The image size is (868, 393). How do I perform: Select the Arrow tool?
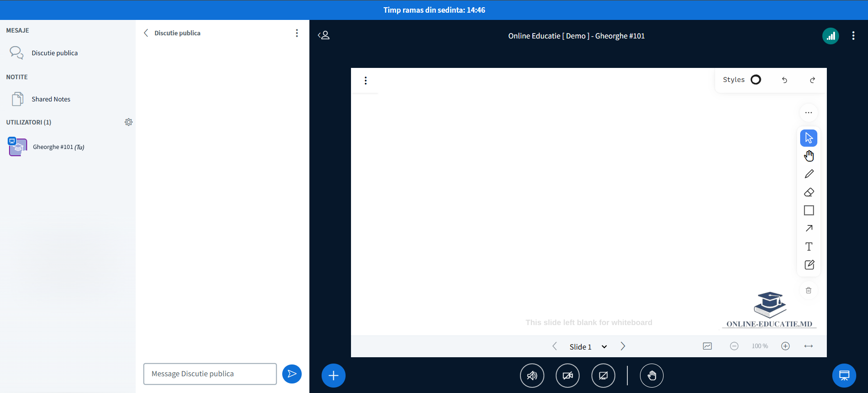click(809, 229)
